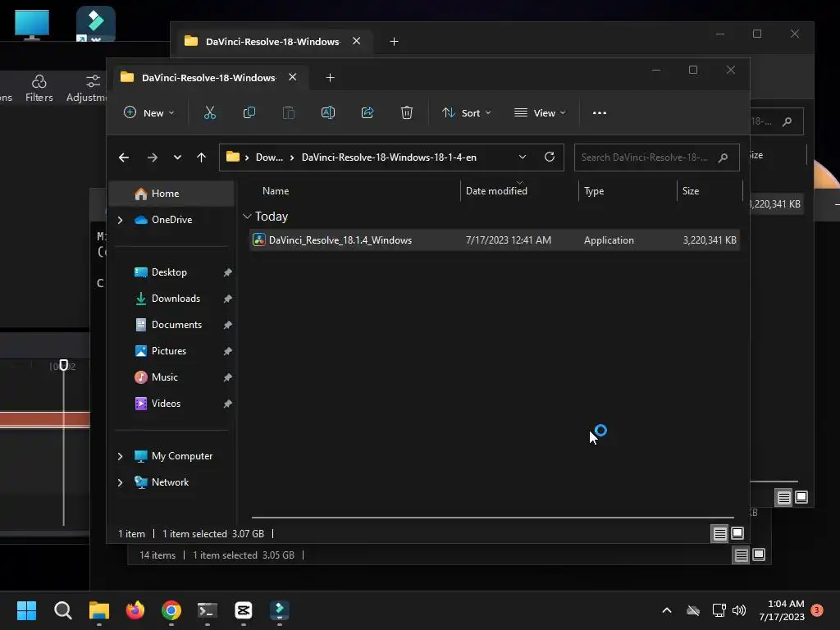Viewport: 840px width, 630px height.
Task: Open CapCut from the taskbar
Action: click(243, 610)
